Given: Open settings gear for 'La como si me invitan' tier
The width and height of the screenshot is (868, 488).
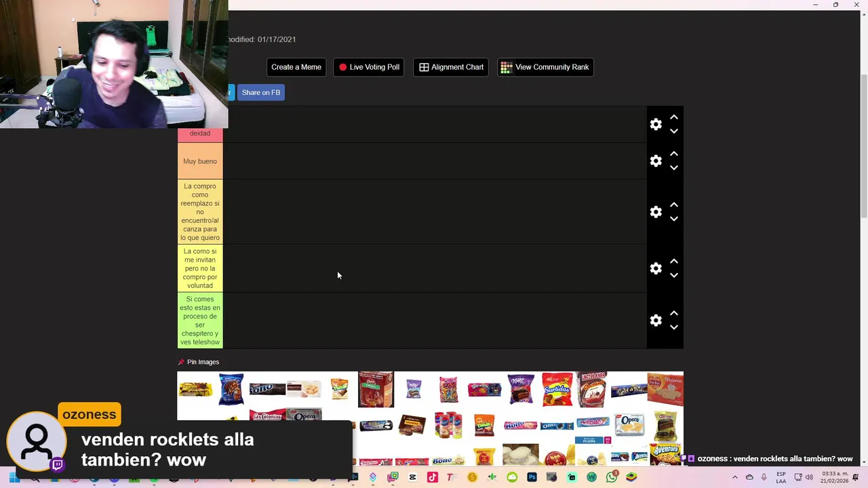Looking at the screenshot, I should [x=656, y=268].
